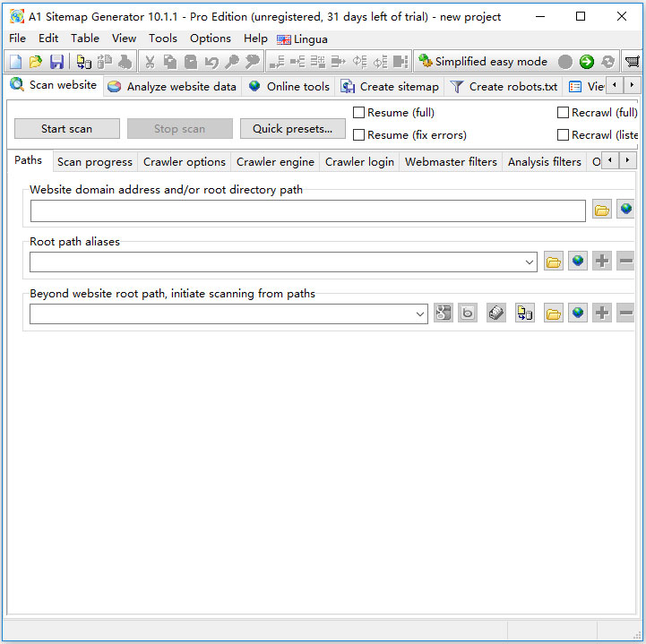Open the Crawler login subtab
The width and height of the screenshot is (646, 644).
pyautogui.click(x=359, y=162)
